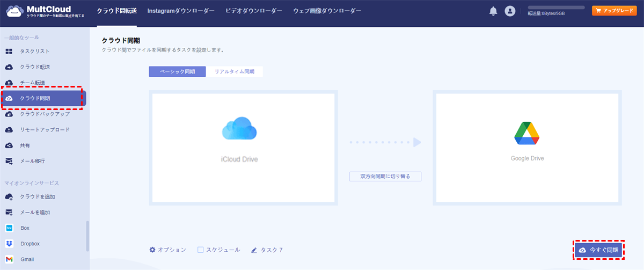
Task: Click the task name pencil icon
Action: [253, 250]
